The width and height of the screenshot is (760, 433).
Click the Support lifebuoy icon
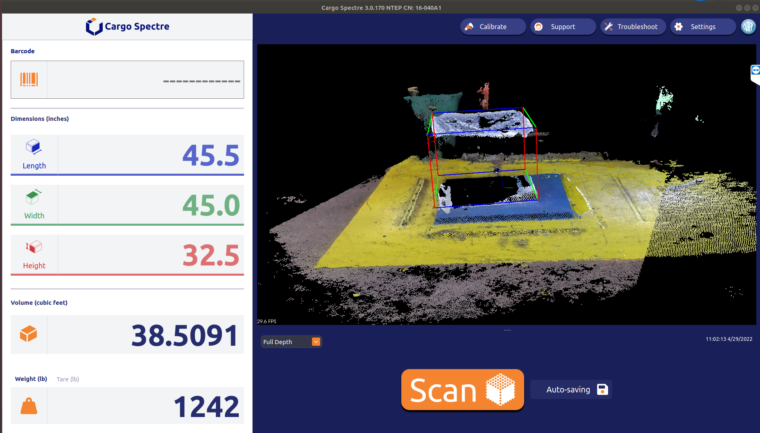point(538,27)
